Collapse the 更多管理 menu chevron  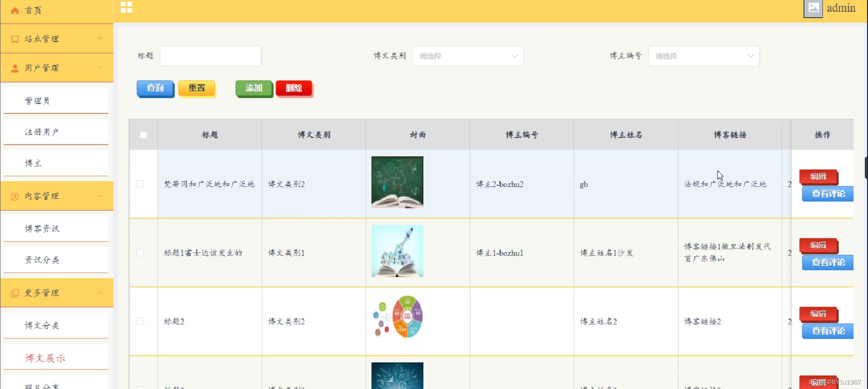point(100,293)
